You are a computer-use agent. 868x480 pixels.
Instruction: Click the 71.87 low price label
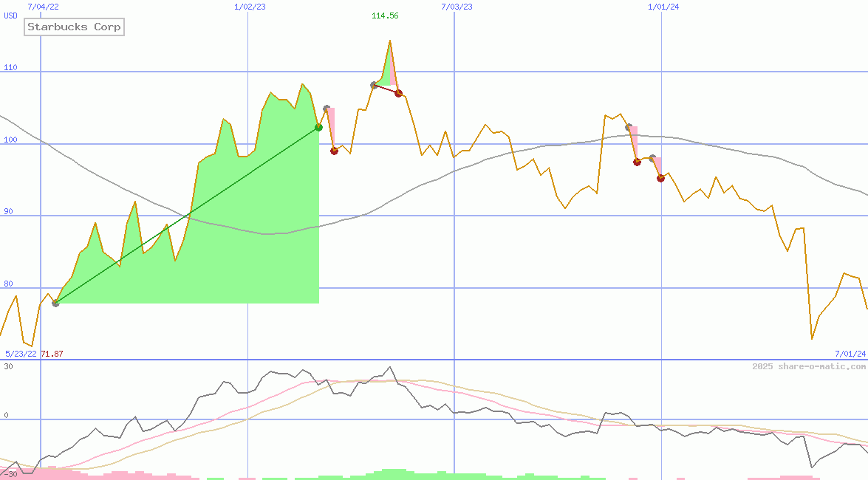click(x=52, y=354)
